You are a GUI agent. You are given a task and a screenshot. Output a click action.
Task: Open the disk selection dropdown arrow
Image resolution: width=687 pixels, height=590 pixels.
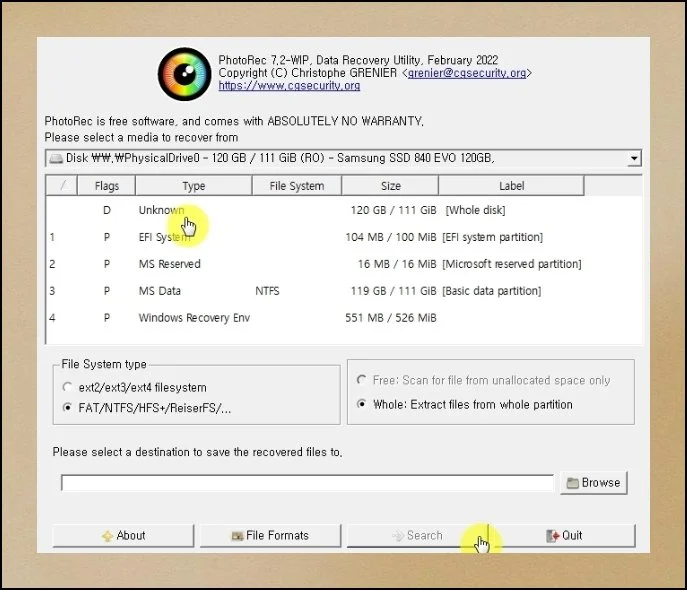[633, 159]
